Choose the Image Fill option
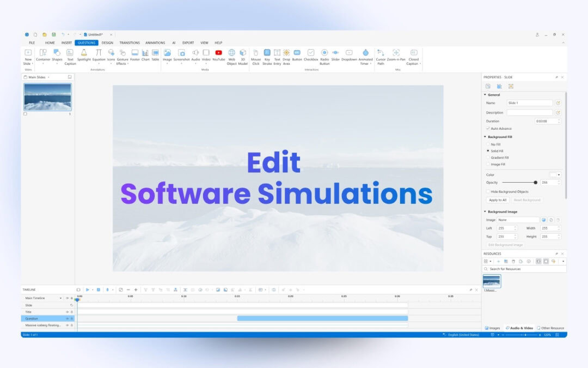The image size is (588, 368). click(x=488, y=165)
